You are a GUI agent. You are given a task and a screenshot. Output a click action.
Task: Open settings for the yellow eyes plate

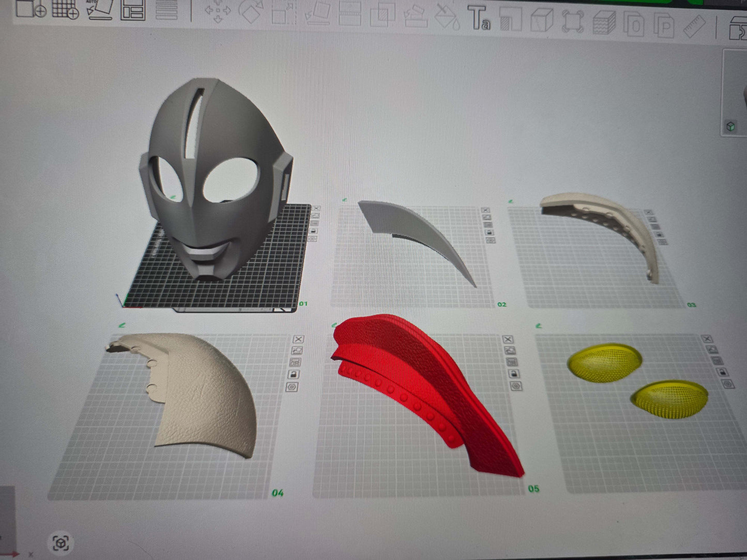(x=728, y=384)
